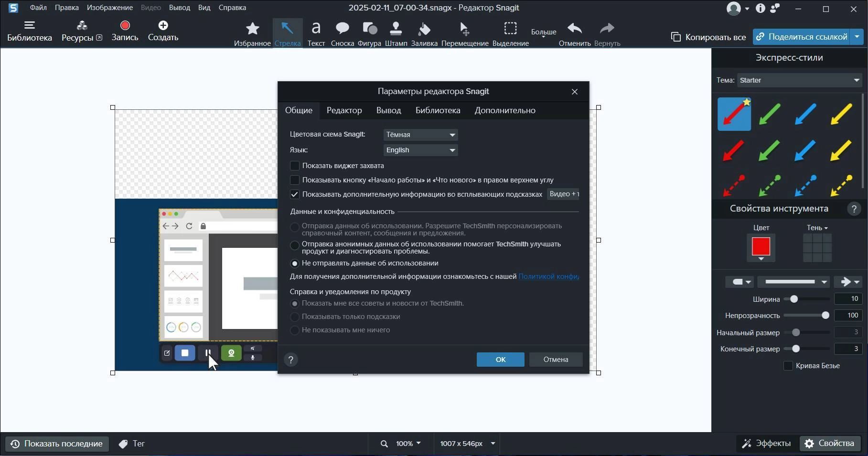Click the Отмена cancel button
The image size is (868, 456).
(x=556, y=360)
